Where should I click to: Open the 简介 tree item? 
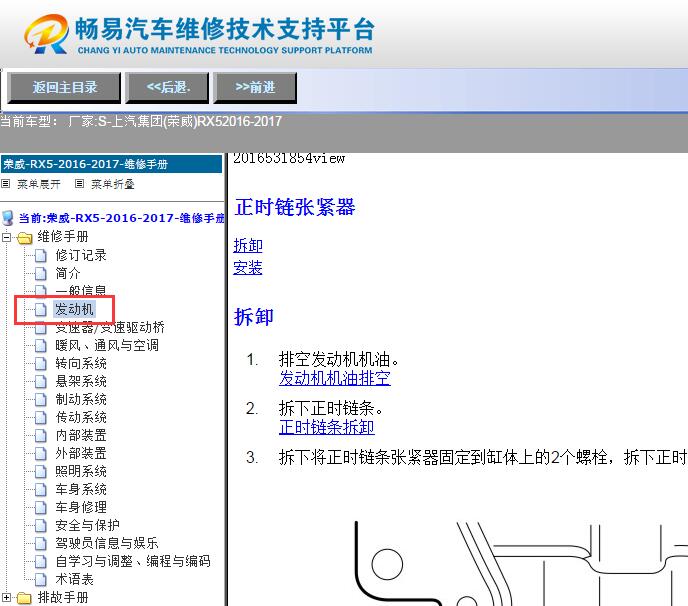point(68,273)
